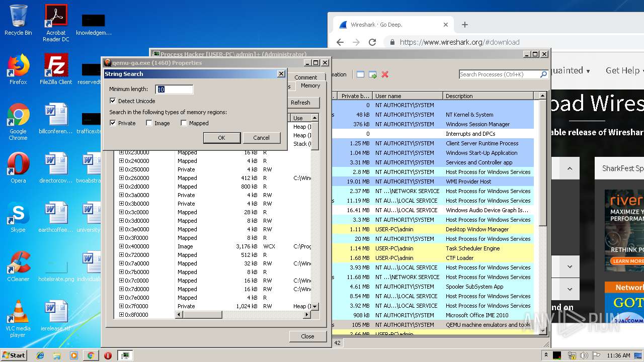Expand the 0x3c0000 memory region

pos(121,212)
